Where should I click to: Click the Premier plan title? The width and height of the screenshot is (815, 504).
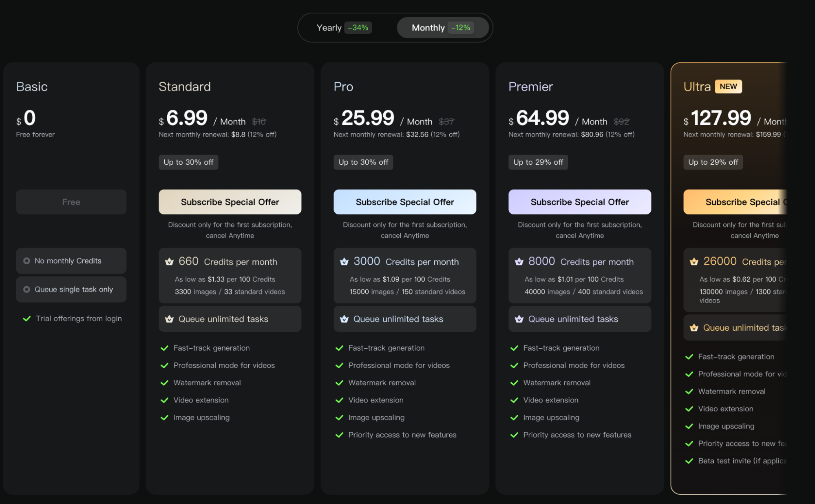(530, 86)
